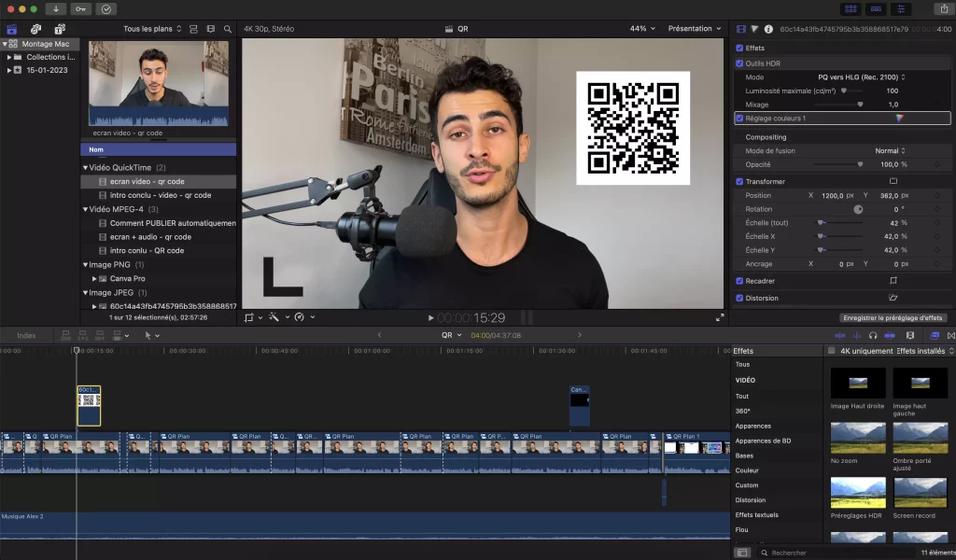
Task: Expand the 15-01-2023 event
Action: coord(9,70)
